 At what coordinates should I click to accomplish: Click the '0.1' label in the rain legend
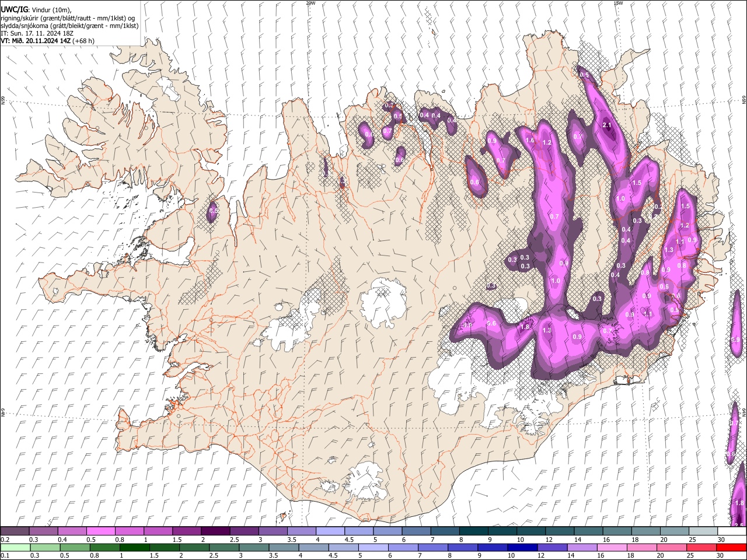[x=4, y=555]
